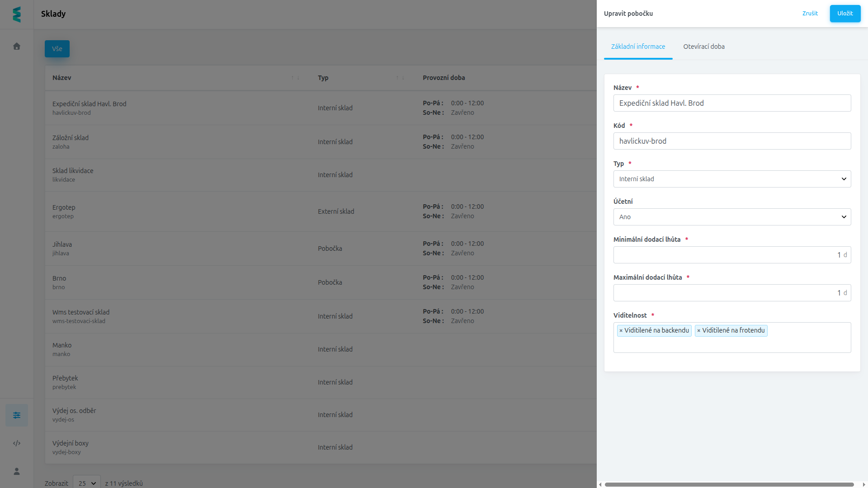Remove the 'Viditelné na backendu' tag
868x488 pixels.
[x=621, y=331]
